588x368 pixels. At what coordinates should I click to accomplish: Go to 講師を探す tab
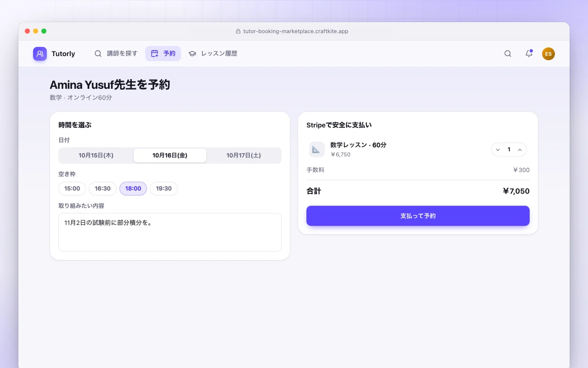[116, 54]
